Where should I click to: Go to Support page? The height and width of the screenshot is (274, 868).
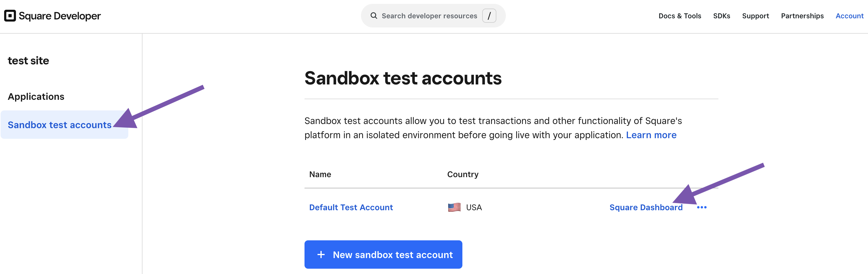(x=755, y=16)
